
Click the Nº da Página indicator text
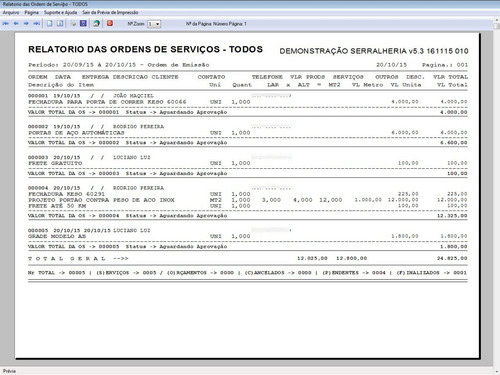tap(216, 24)
